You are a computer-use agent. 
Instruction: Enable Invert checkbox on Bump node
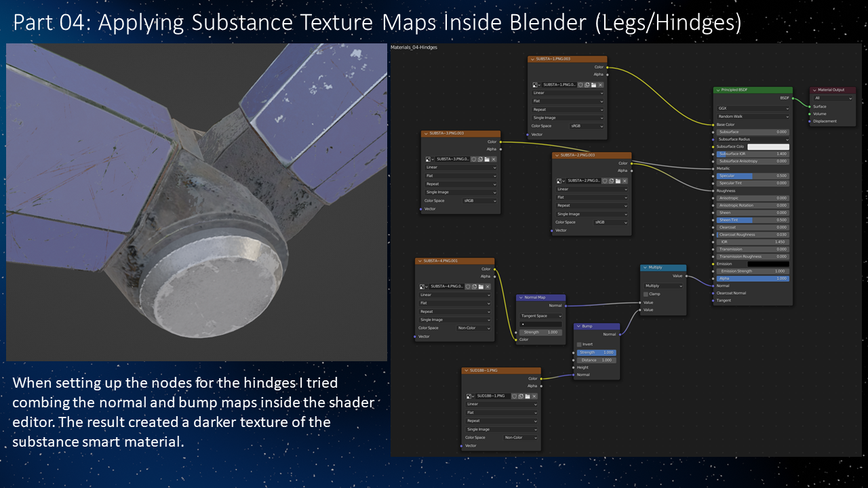[x=579, y=344]
